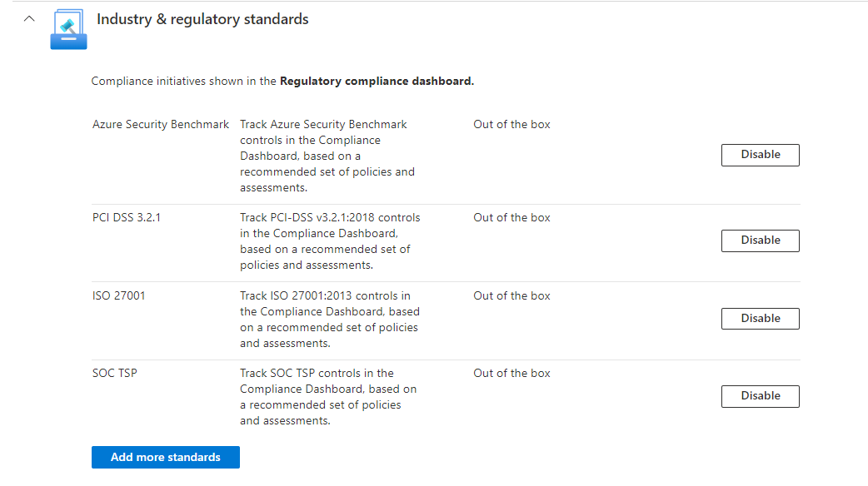Click the SOC TSP controls description

pyautogui.click(x=328, y=397)
